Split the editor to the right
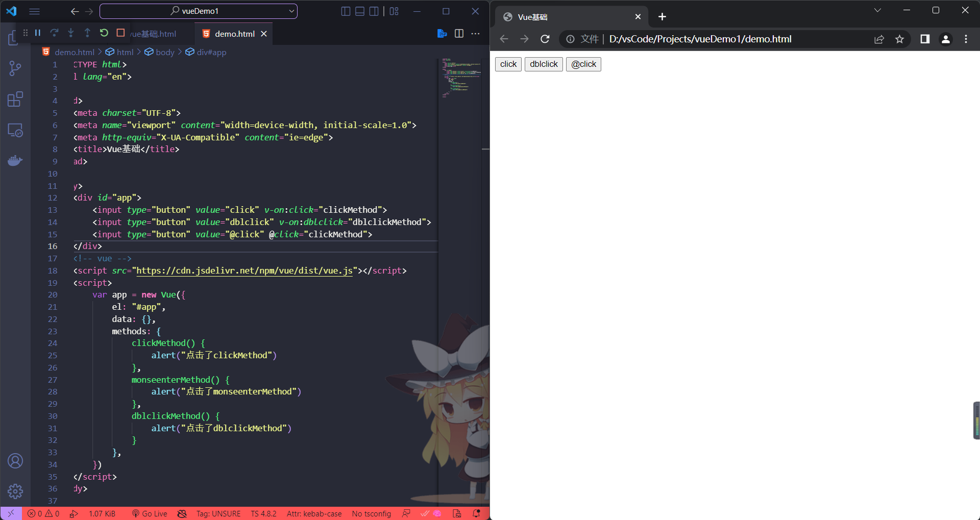This screenshot has width=980, height=520. (x=459, y=34)
